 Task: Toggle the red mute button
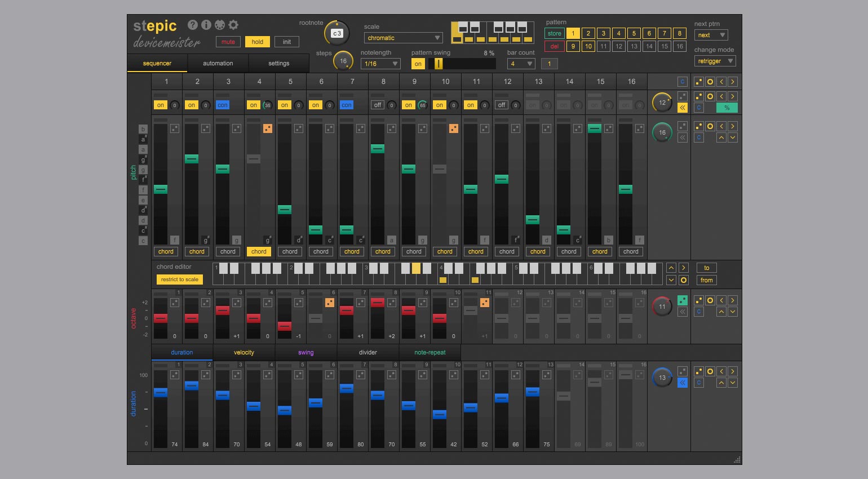(228, 42)
